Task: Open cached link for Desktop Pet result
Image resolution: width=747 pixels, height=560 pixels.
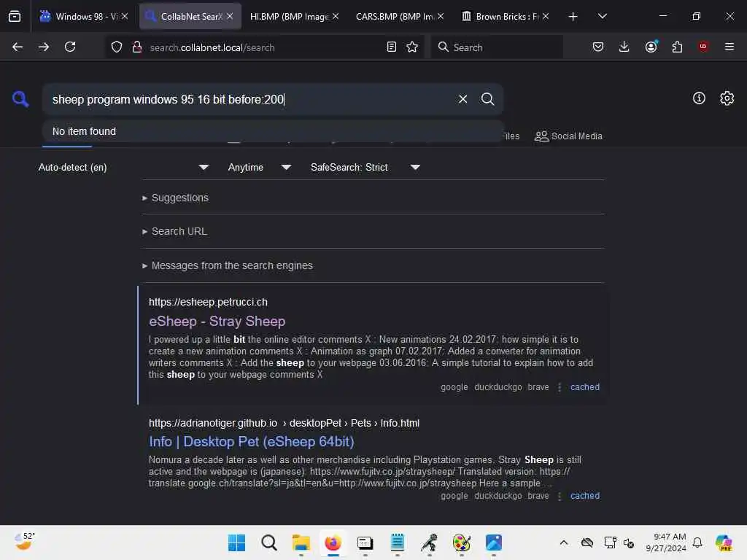Action: (x=584, y=496)
